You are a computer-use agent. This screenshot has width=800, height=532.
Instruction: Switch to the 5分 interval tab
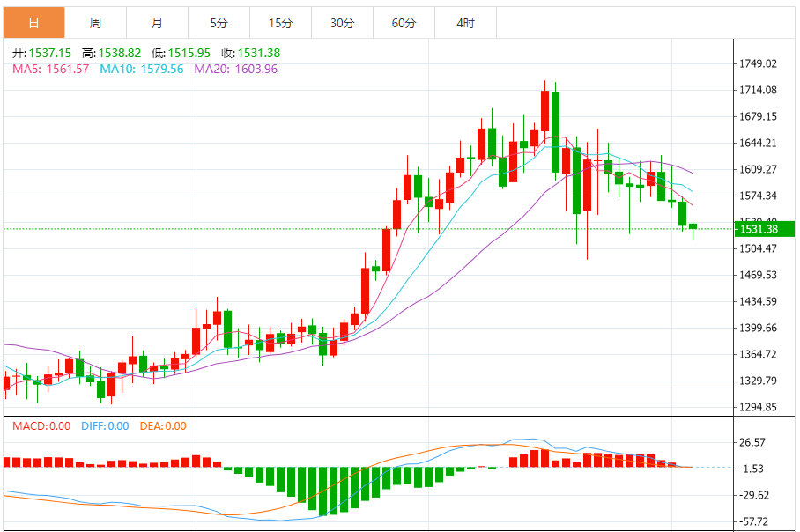(219, 23)
